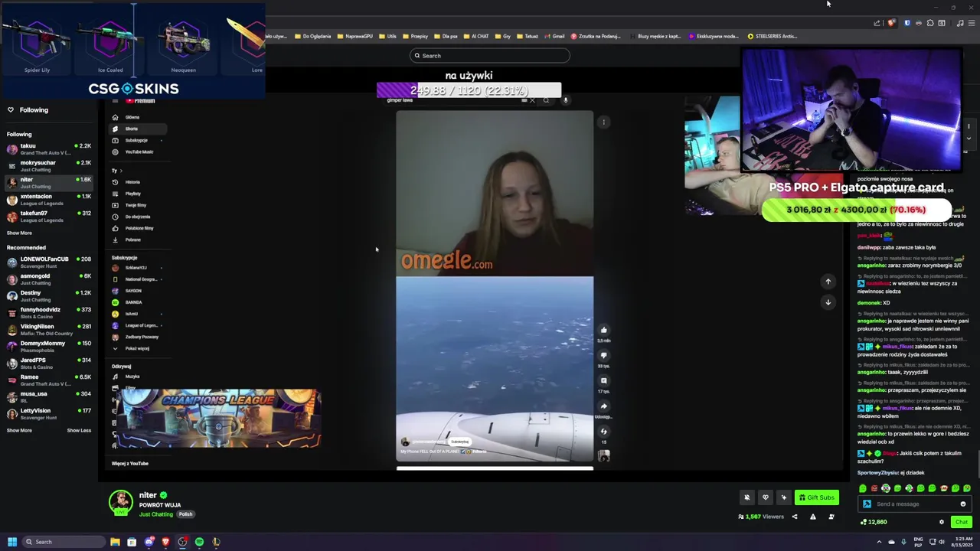Open File Explorer from taskbar

(115, 542)
